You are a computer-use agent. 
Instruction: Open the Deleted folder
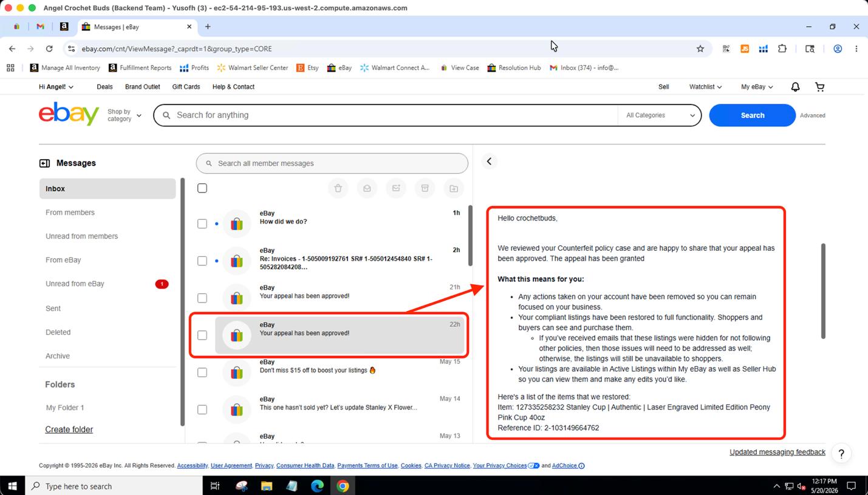(58, 332)
